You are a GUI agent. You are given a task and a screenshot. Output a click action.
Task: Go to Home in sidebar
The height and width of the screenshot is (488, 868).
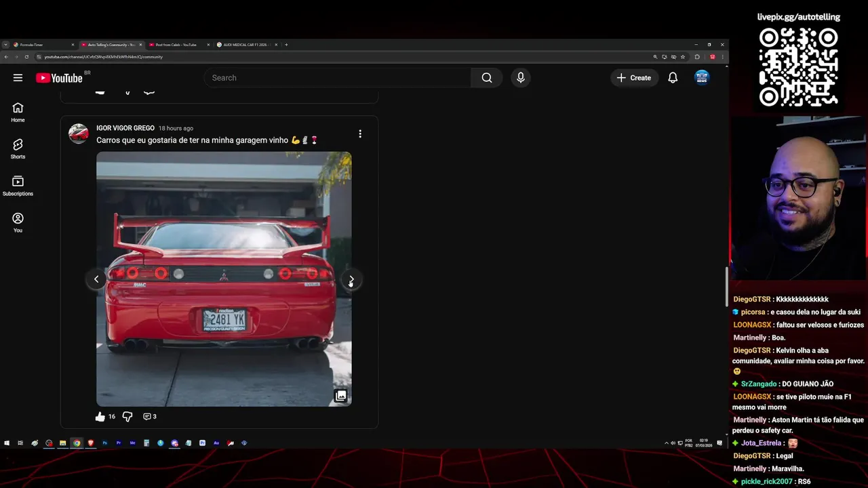click(18, 113)
